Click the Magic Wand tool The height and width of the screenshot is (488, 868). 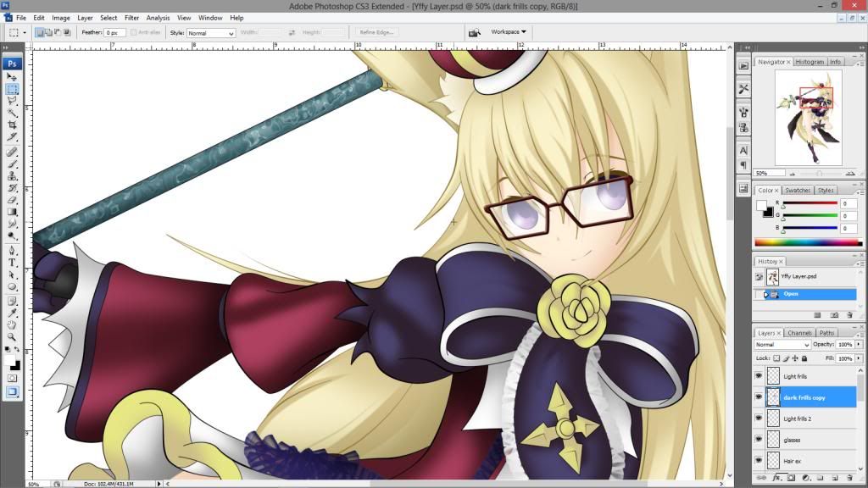point(13,113)
